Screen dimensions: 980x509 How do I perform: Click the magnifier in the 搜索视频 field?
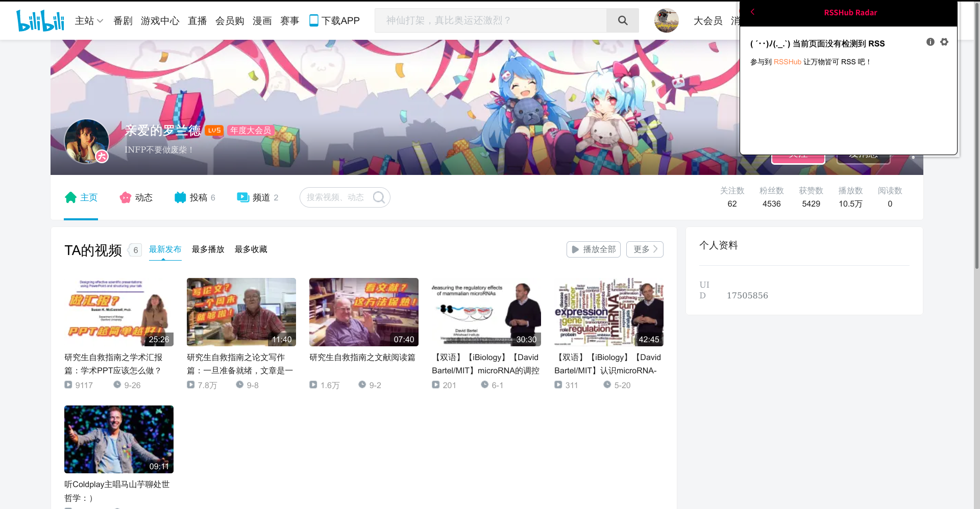pyautogui.click(x=379, y=197)
